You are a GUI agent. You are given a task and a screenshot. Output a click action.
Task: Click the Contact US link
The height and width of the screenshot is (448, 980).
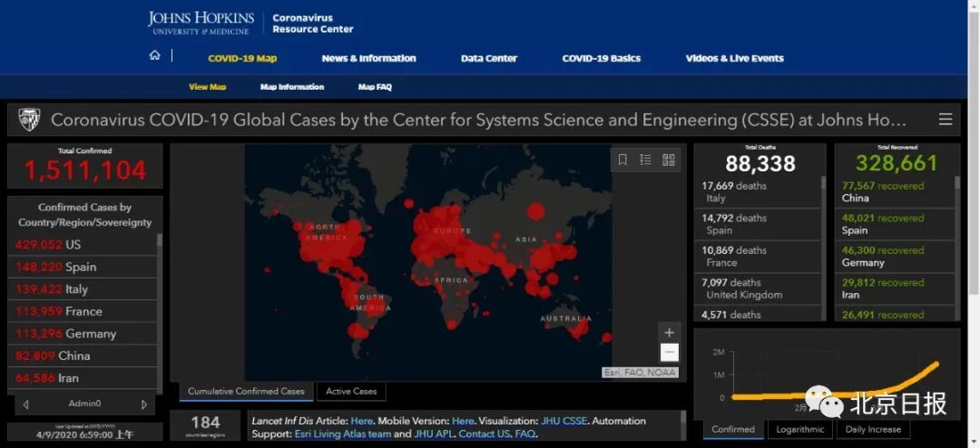[x=485, y=433]
